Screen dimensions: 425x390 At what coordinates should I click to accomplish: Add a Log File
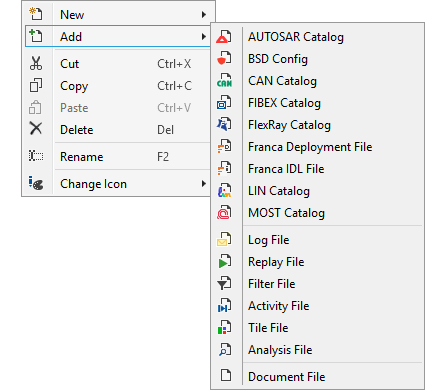318,240
